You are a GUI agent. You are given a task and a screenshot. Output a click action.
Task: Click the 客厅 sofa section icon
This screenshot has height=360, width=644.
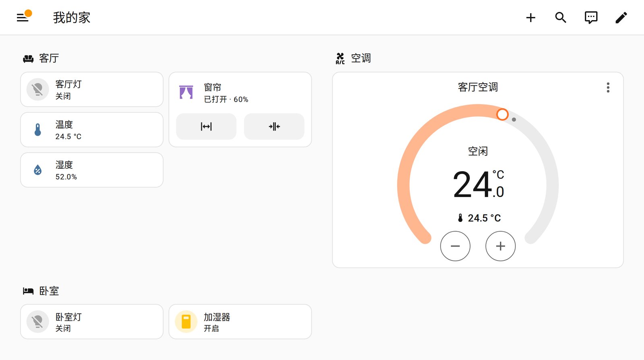[28, 59]
